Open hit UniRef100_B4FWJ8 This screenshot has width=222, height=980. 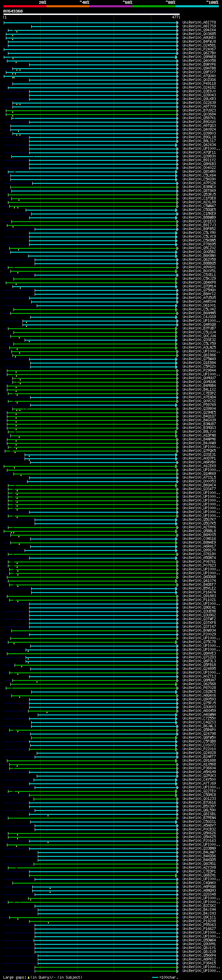click(x=199, y=41)
